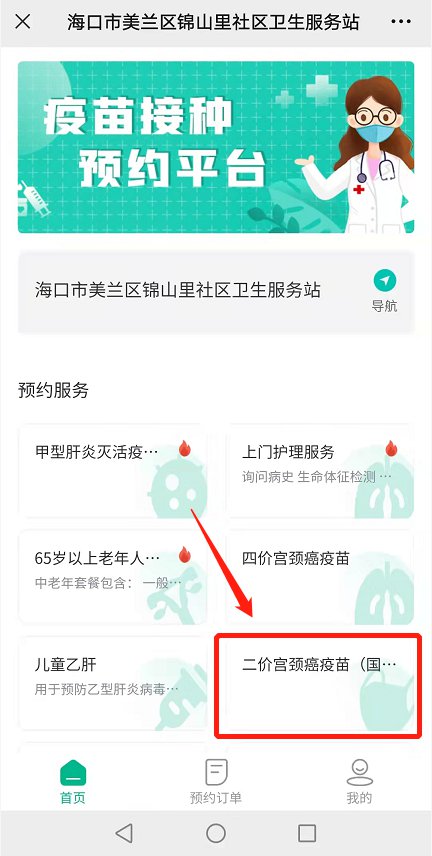Open the 儿童乙肝 vaccine card

tap(113, 683)
